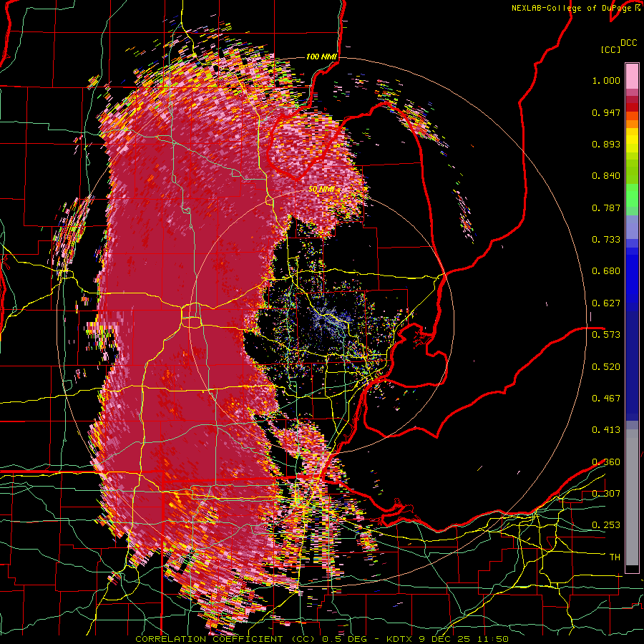Pick the periwinkle legend swatch
Viewport: 644px width, 644px height.
click(632, 227)
